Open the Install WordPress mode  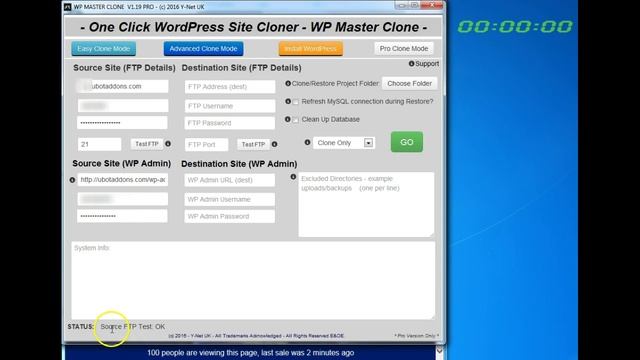click(311, 49)
